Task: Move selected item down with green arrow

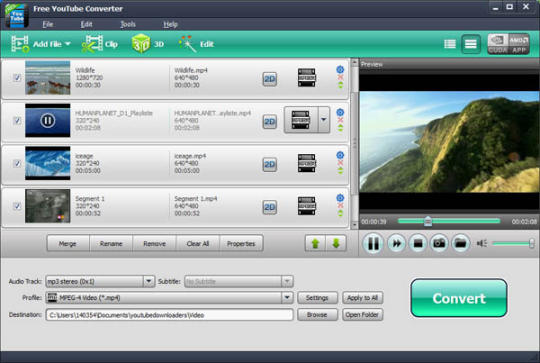Action: tap(336, 244)
